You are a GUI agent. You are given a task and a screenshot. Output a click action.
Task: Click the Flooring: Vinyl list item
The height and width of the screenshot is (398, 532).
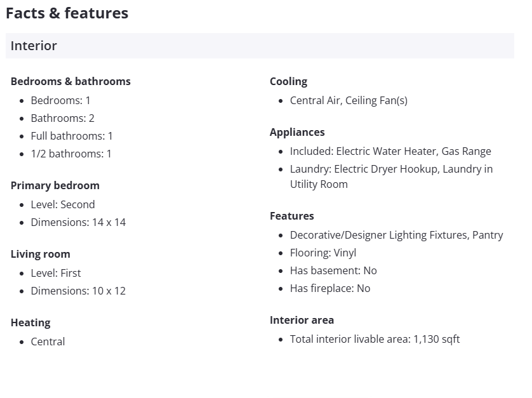click(323, 253)
